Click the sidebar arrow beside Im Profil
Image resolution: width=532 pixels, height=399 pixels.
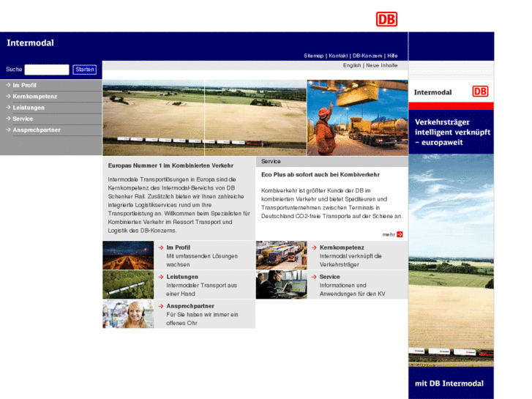tap(8, 85)
